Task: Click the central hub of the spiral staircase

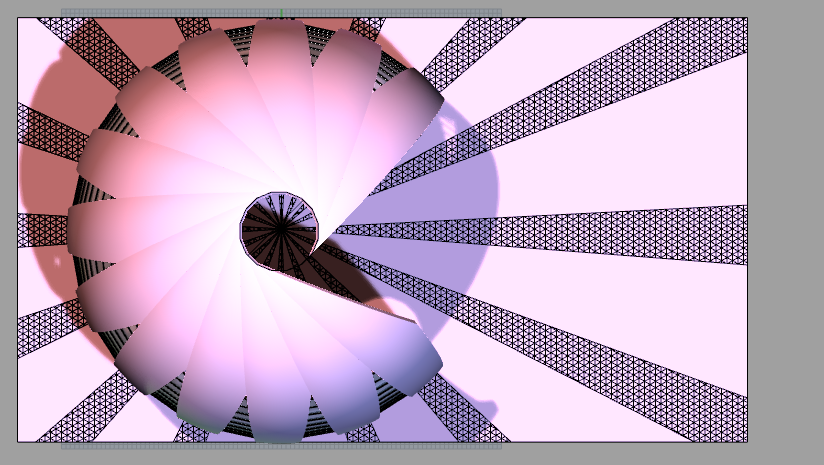Action: click(279, 229)
